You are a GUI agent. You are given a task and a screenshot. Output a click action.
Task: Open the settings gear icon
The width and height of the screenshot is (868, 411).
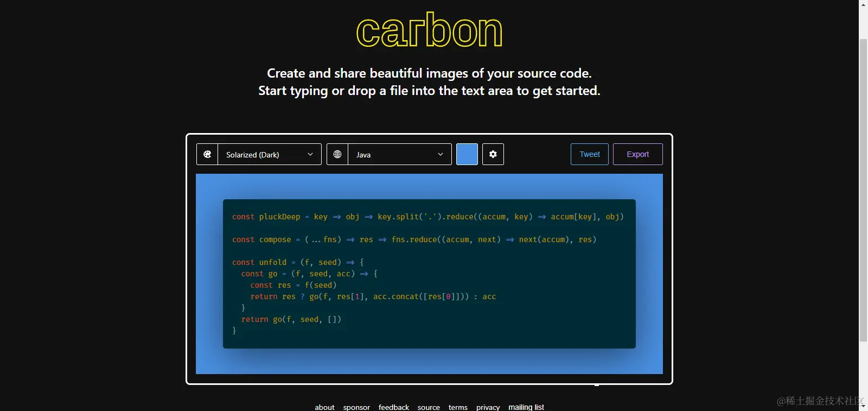(493, 154)
